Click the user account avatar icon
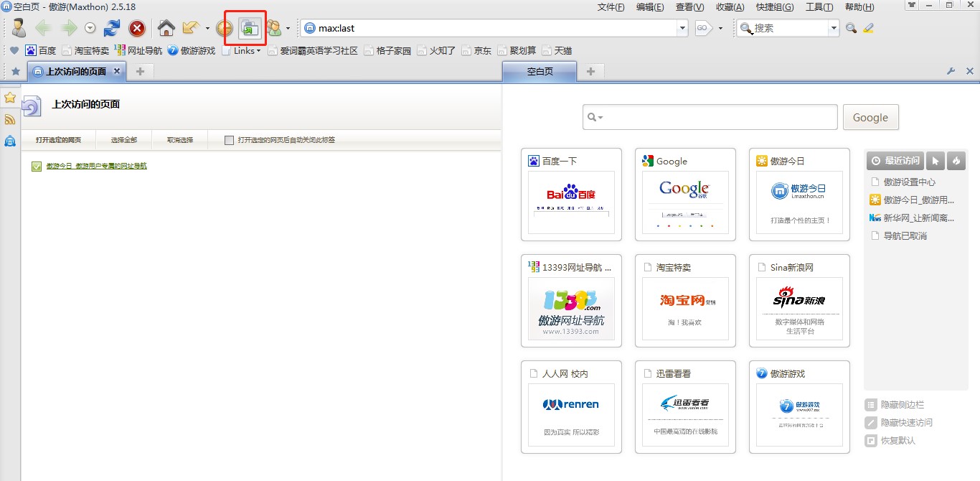The width and height of the screenshot is (980, 481). pyautogui.click(x=19, y=29)
